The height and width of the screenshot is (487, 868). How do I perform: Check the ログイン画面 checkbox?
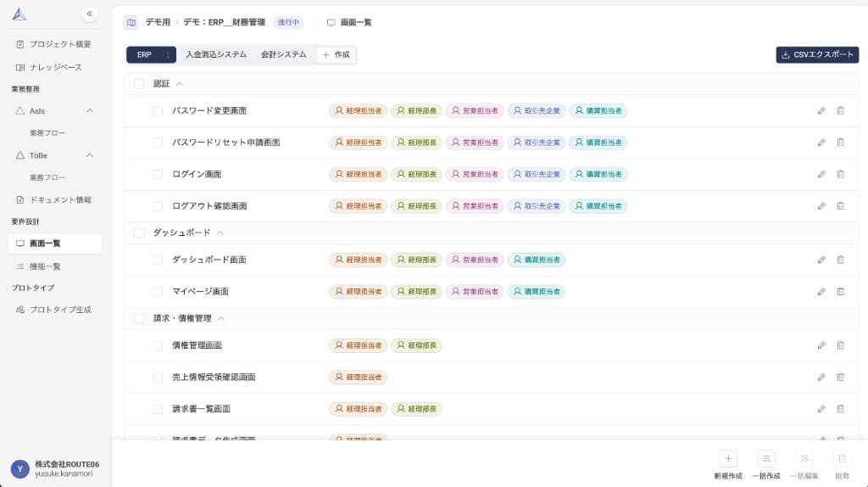click(x=158, y=175)
